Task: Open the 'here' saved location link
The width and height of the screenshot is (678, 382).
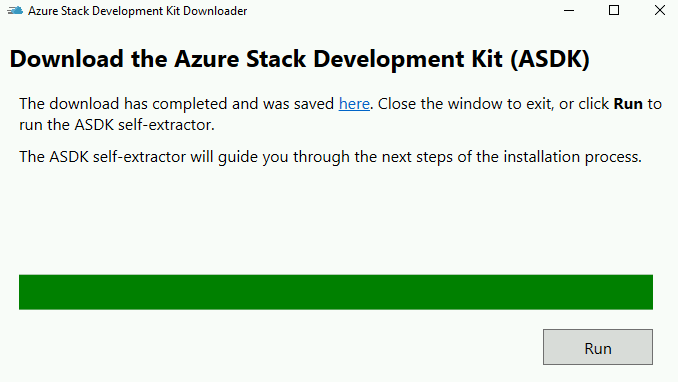Action: point(354,104)
